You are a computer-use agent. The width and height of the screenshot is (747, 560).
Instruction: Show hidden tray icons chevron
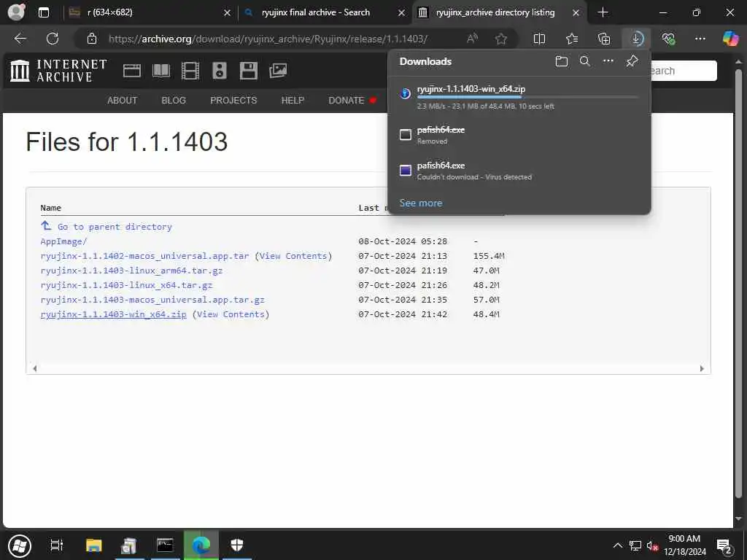click(617, 545)
